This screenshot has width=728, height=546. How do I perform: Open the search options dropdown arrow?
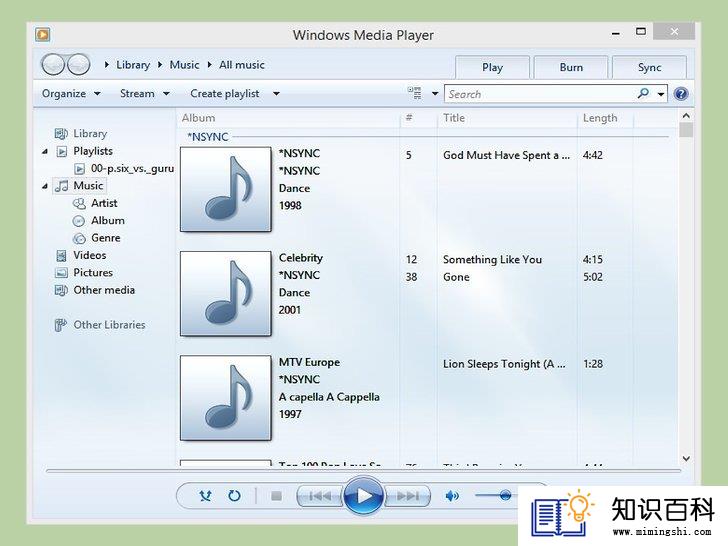tap(661, 94)
